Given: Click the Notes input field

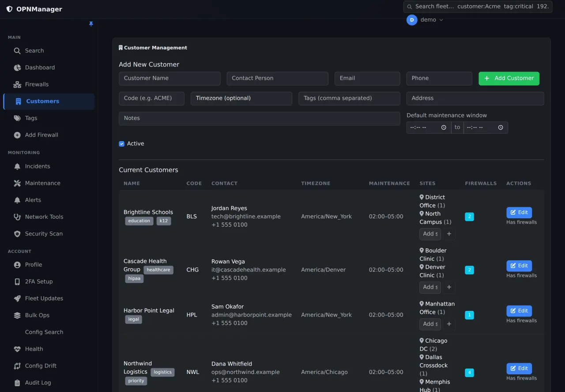Looking at the screenshot, I should pos(259,118).
